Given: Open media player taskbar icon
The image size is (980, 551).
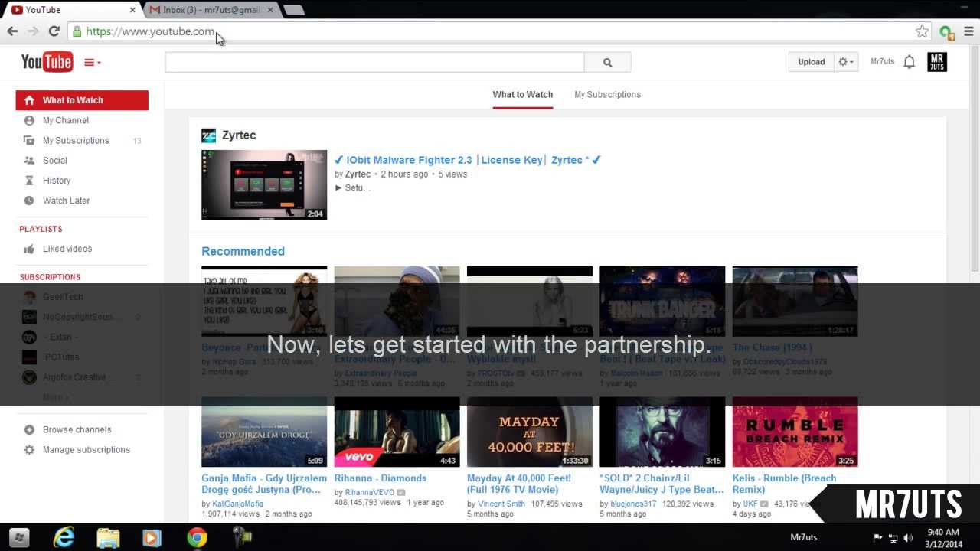Looking at the screenshot, I should click(x=152, y=538).
